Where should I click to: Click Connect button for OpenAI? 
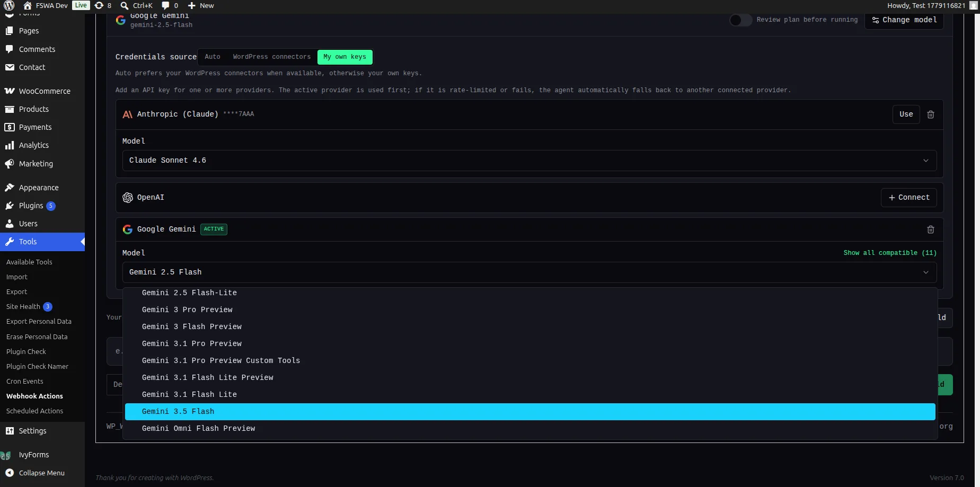click(909, 198)
